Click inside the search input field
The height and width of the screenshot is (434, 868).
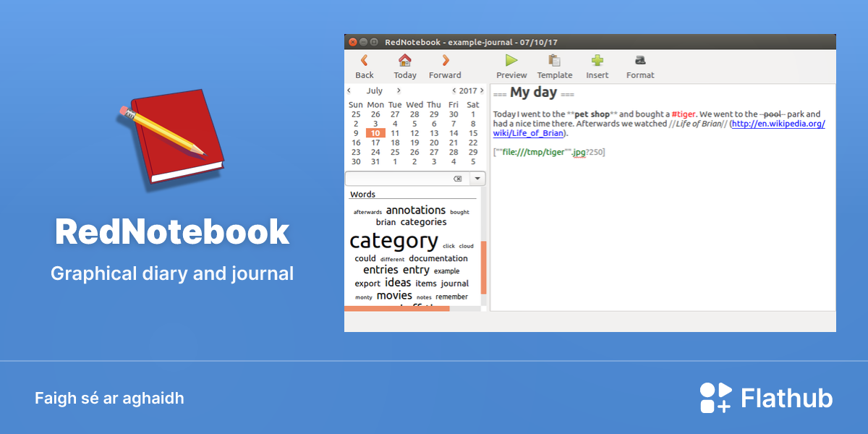(x=407, y=179)
